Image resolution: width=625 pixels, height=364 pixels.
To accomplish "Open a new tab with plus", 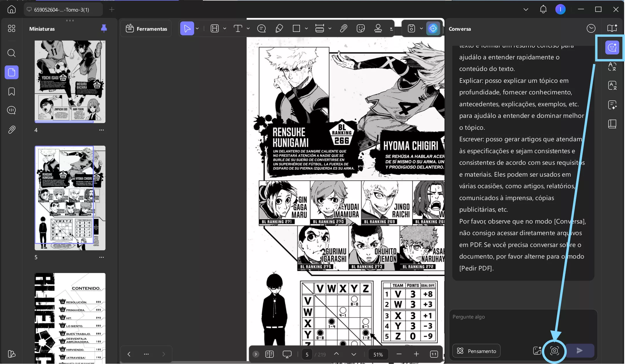I will click(112, 10).
